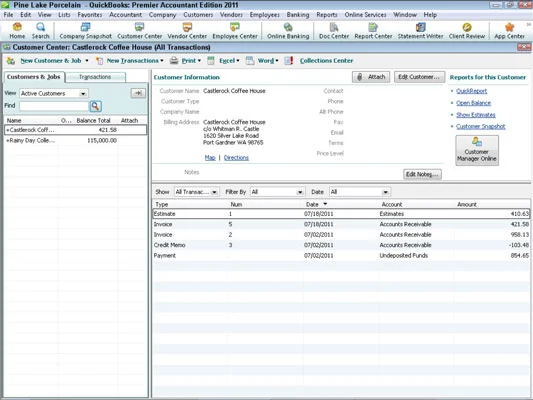Launch Statement Writer from the toolbar
Viewport: 533px width, 400px height.
420,31
